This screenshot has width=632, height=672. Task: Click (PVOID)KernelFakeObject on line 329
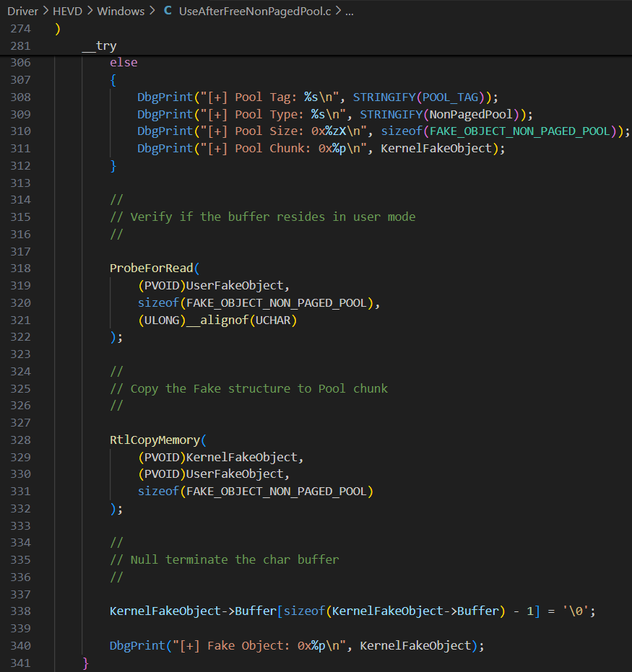(x=217, y=458)
